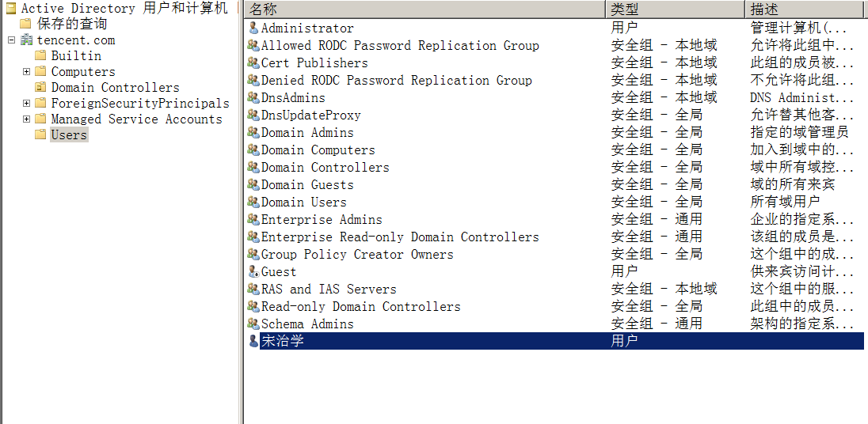Select the Schema Admins name text

[307, 324]
